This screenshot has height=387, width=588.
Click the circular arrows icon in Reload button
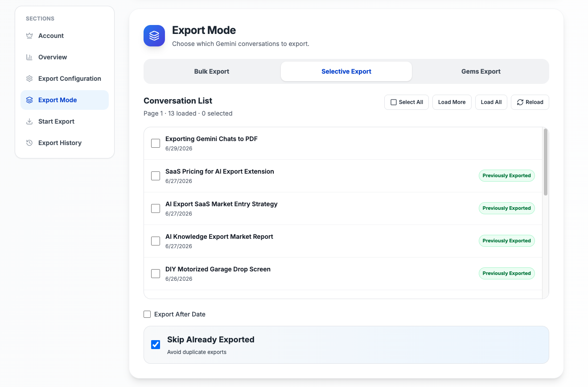[520, 102]
